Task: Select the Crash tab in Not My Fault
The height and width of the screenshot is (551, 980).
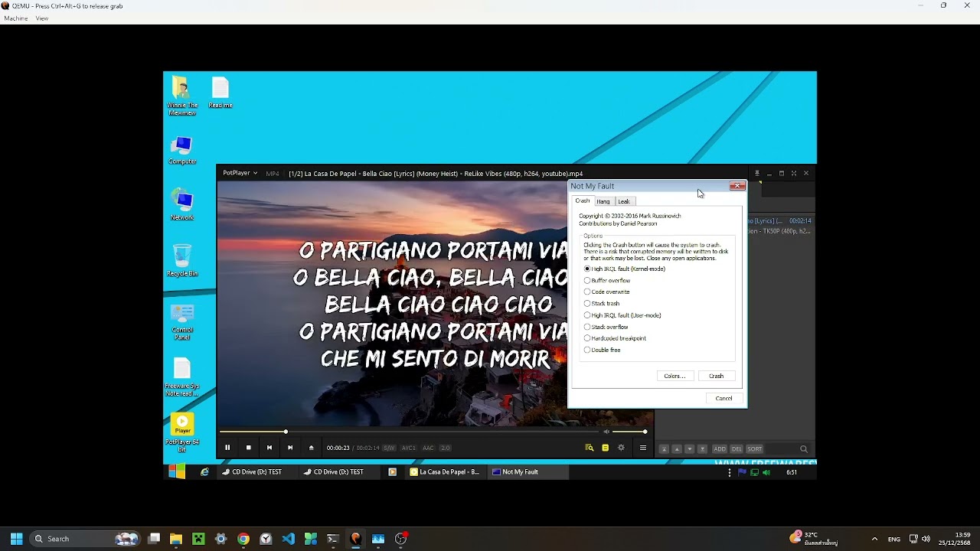Action: pos(583,201)
